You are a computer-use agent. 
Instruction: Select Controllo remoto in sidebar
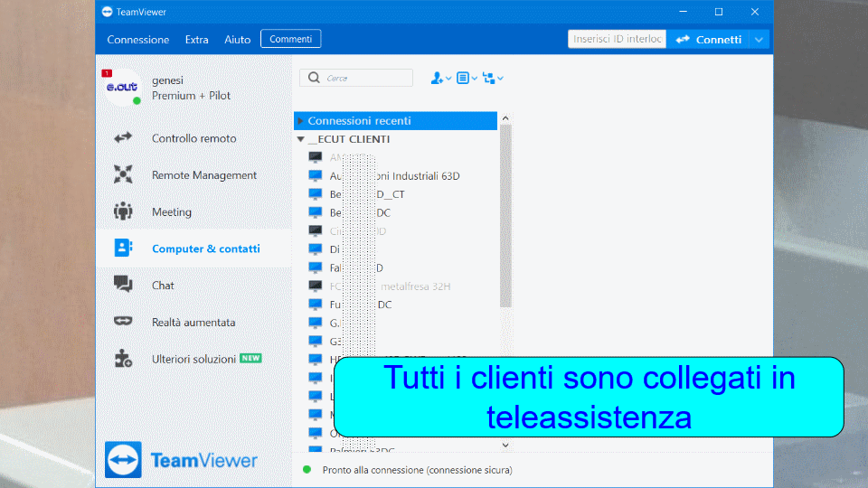(x=193, y=138)
